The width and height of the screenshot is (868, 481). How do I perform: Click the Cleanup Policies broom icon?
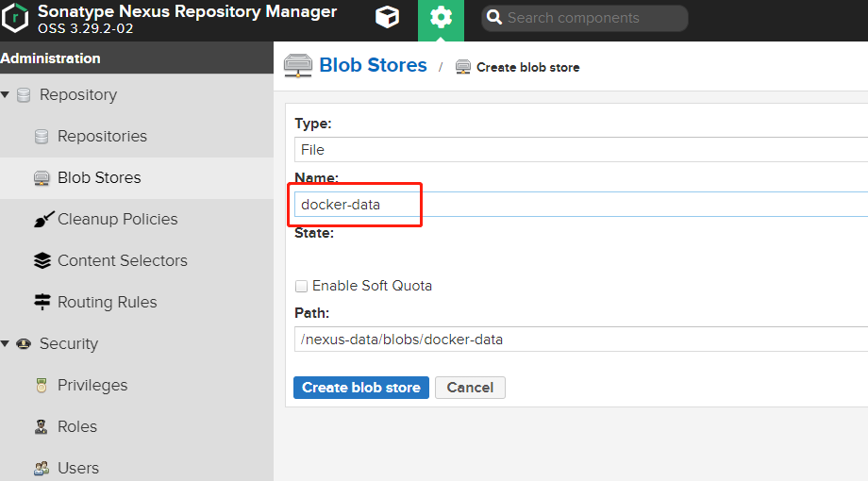[x=43, y=219]
